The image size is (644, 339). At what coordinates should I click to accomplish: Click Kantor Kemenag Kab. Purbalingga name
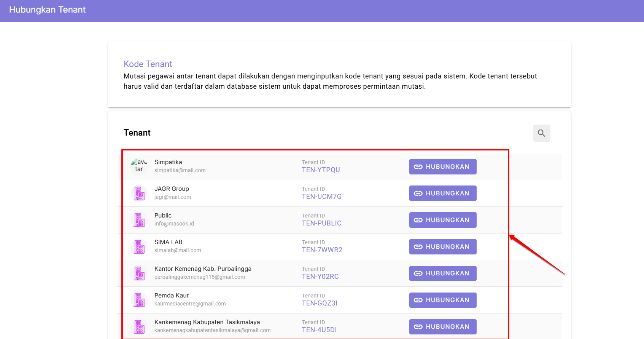(x=203, y=269)
